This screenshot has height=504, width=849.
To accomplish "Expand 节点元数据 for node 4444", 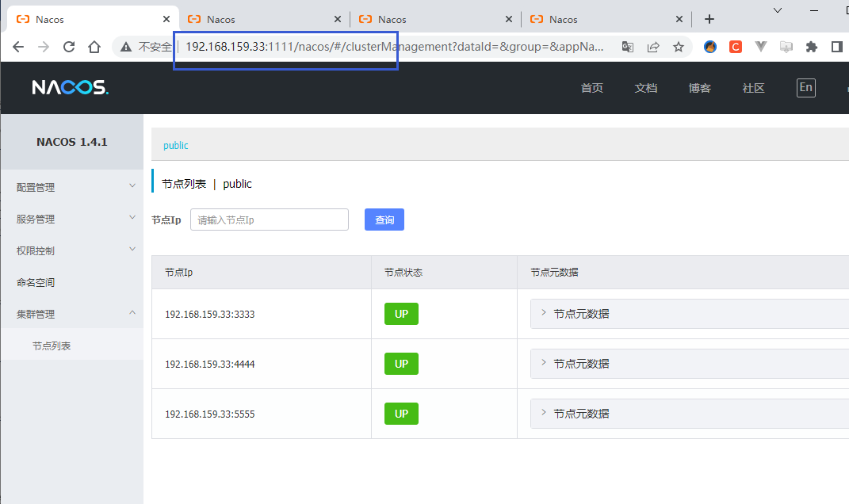I will pyautogui.click(x=581, y=363).
